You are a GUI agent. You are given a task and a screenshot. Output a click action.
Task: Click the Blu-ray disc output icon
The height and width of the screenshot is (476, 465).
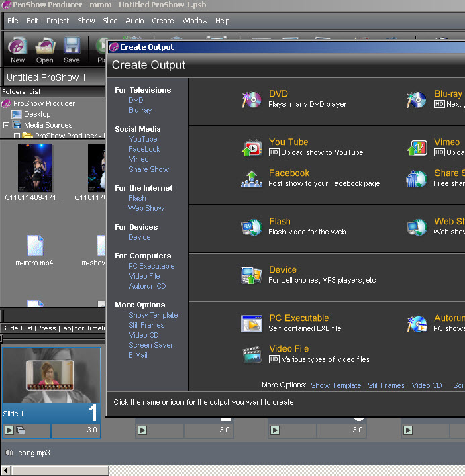pos(416,99)
